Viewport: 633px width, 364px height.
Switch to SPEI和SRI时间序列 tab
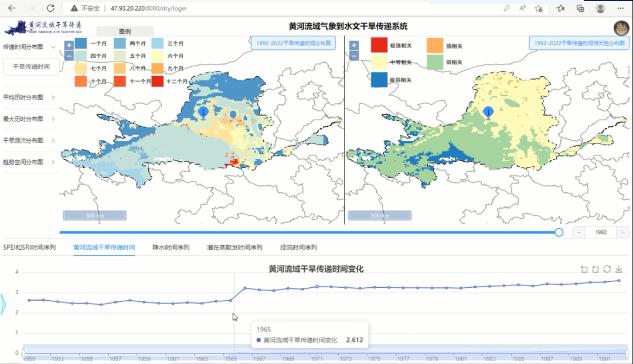pos(29,247)
